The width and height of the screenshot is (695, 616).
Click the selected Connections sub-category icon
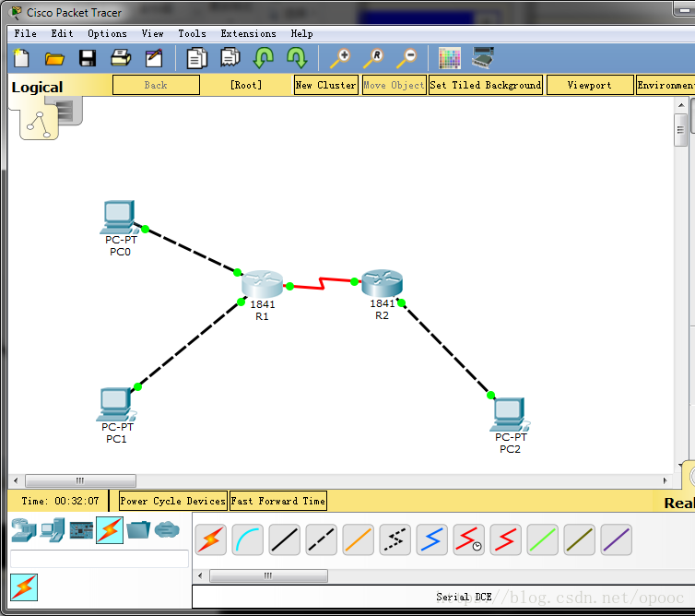[24, 587]
